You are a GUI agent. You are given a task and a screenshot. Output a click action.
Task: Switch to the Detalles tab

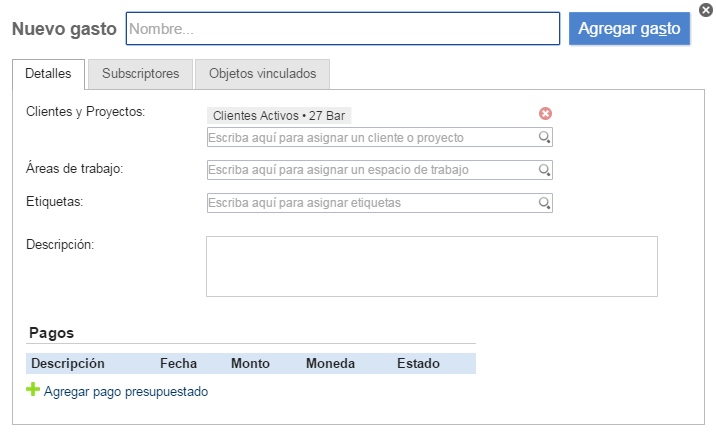(48, 74)
